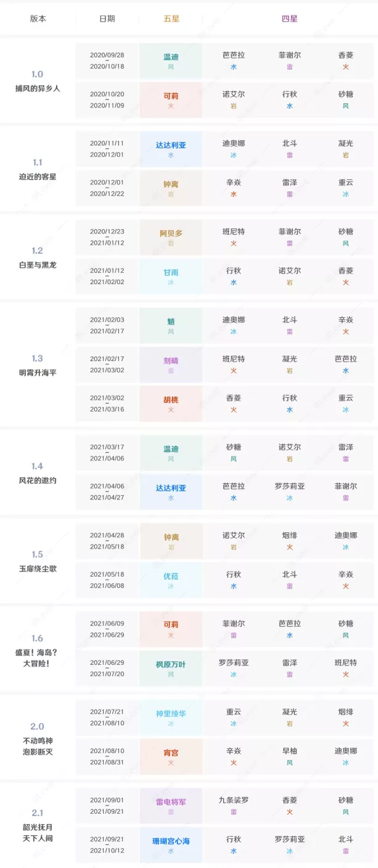Open the 胡桃 five-star card

(x=171, y=404)
